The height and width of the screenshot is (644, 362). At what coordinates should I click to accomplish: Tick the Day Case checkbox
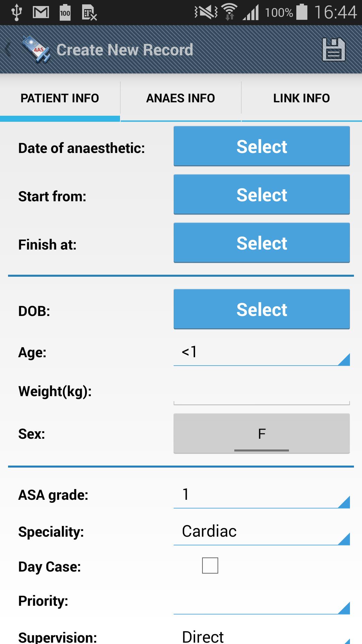pos(210,566)
